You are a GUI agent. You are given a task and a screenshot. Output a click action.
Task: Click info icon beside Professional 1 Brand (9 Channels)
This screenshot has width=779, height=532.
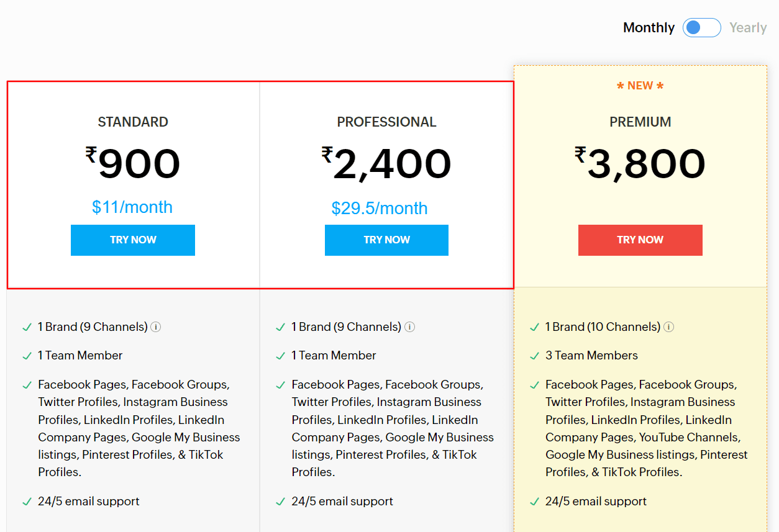[410, 327]
